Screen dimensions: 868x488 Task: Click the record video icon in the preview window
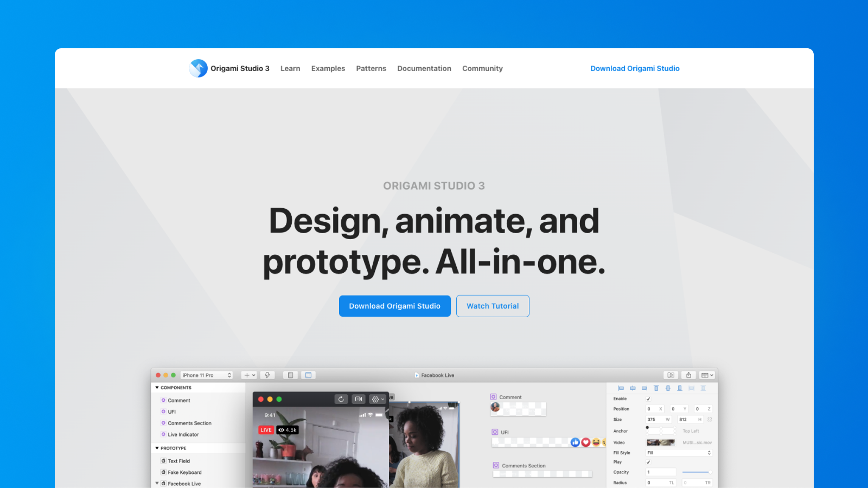[x=358, y=399]
